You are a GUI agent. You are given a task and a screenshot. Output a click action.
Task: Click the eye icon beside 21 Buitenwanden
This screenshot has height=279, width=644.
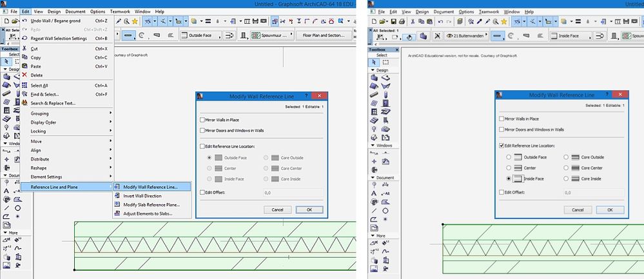449,35
